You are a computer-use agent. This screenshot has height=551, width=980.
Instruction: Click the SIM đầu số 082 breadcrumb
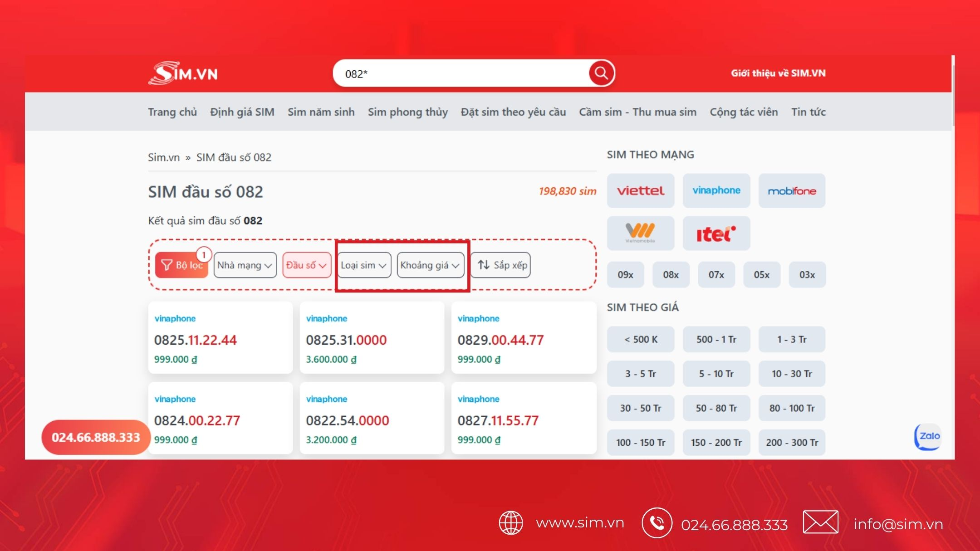tap(234, 157)
